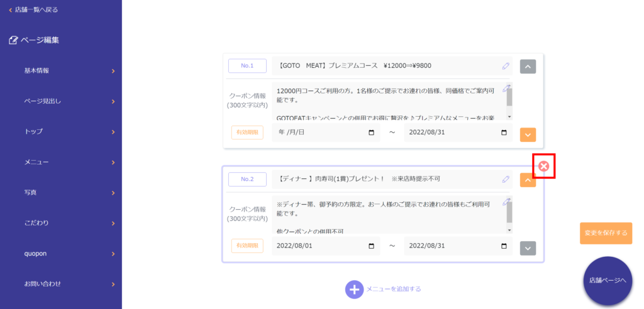Move coupon No.1 down with orange arrow
Image resolution: width=644 pixels, height=309 pixels.
click(x=528, y=134)
